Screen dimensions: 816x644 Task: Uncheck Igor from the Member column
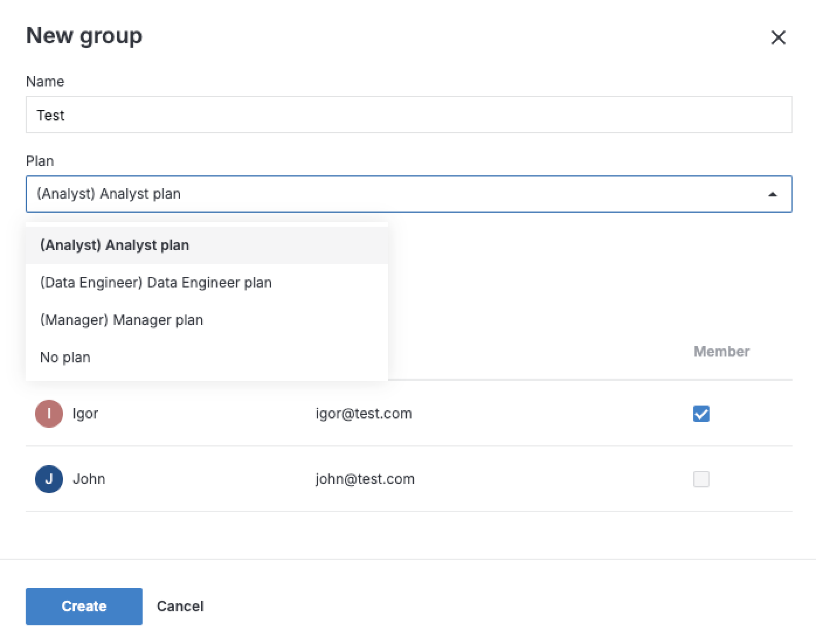point(701,413)
